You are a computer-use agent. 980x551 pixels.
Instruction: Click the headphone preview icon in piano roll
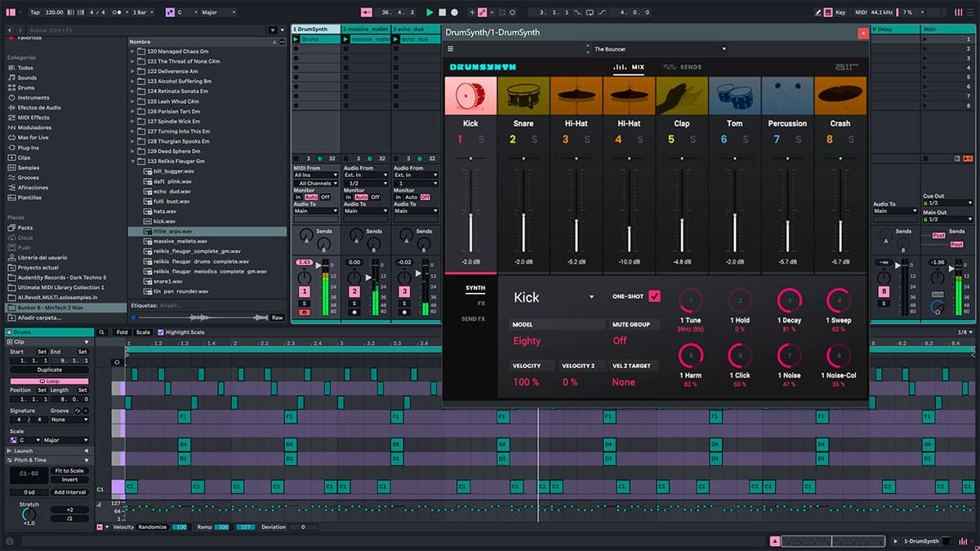tap(118, 362)
